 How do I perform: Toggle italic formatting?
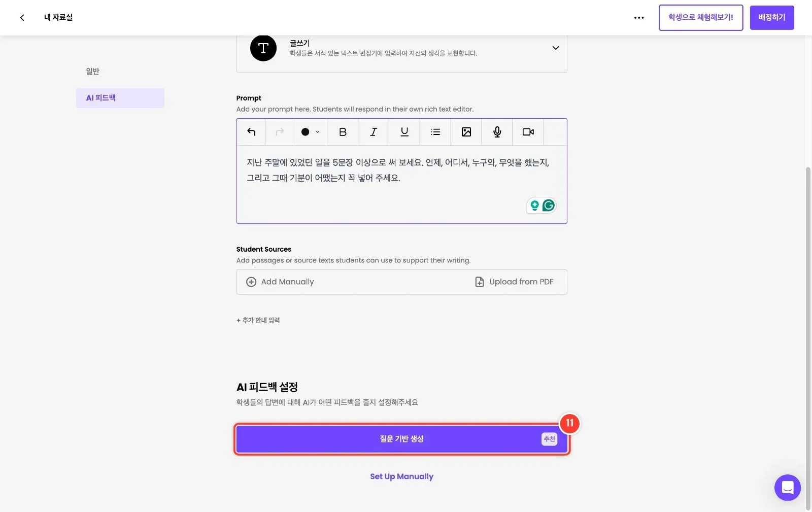pos(374,132)
